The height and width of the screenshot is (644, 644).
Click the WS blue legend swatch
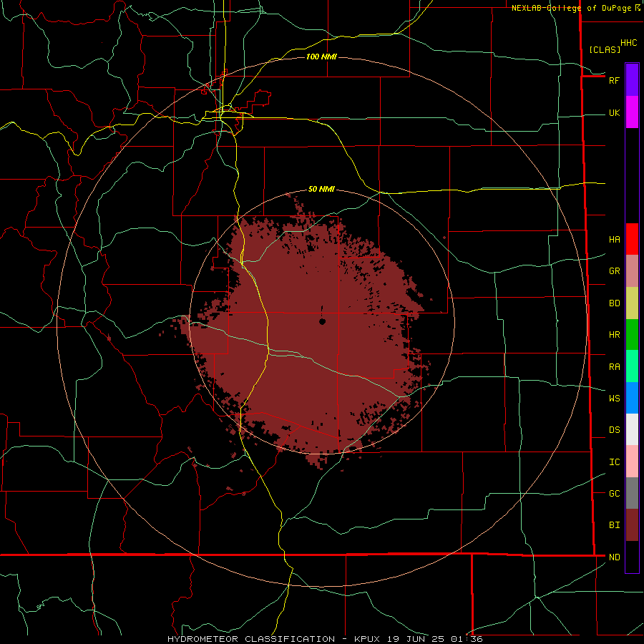coord(632,398)
